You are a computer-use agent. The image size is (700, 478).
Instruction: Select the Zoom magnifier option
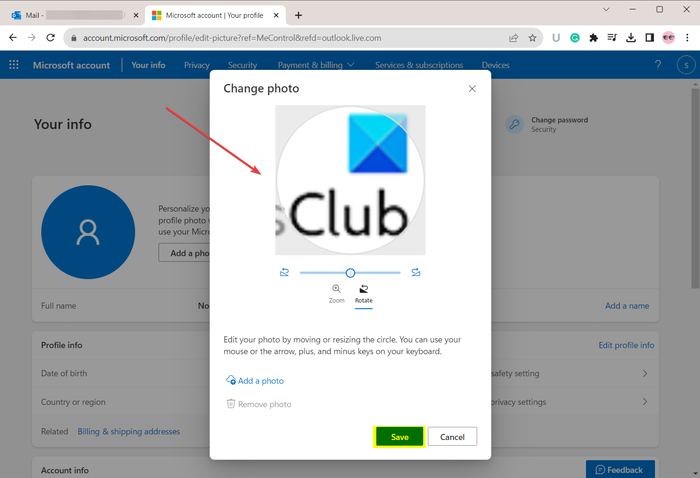[336, 294]
